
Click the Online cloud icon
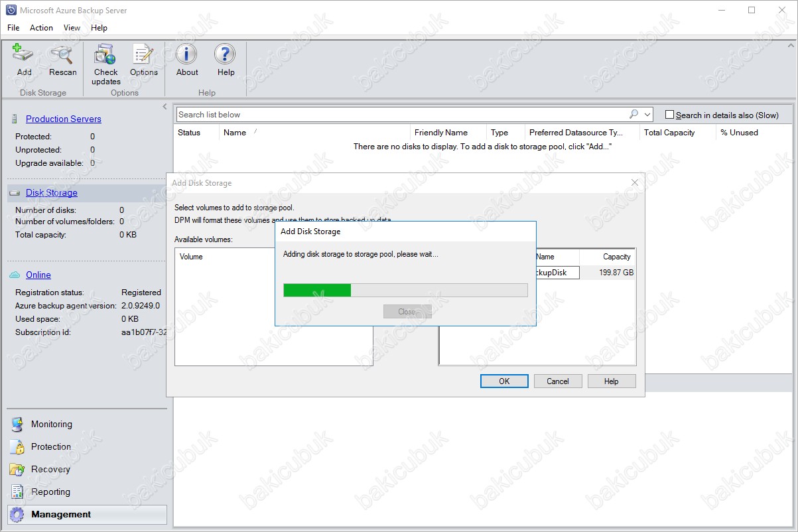tap(15, 275)
